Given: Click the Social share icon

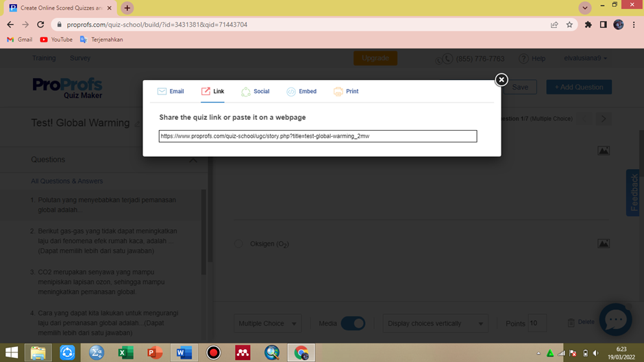Looking at the screenshot, I should tap(245, 92).
